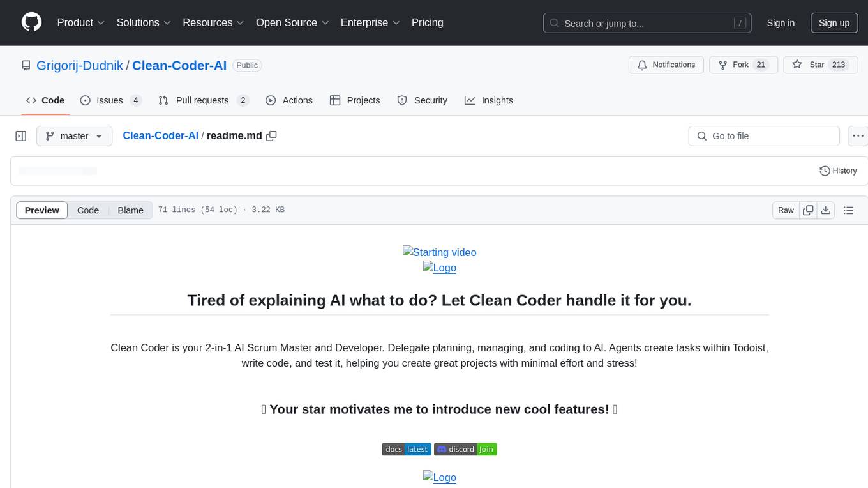Screen dimensions: 868x488
Task: Open the more file actions ellipsis menu
Action: point(858,136)
